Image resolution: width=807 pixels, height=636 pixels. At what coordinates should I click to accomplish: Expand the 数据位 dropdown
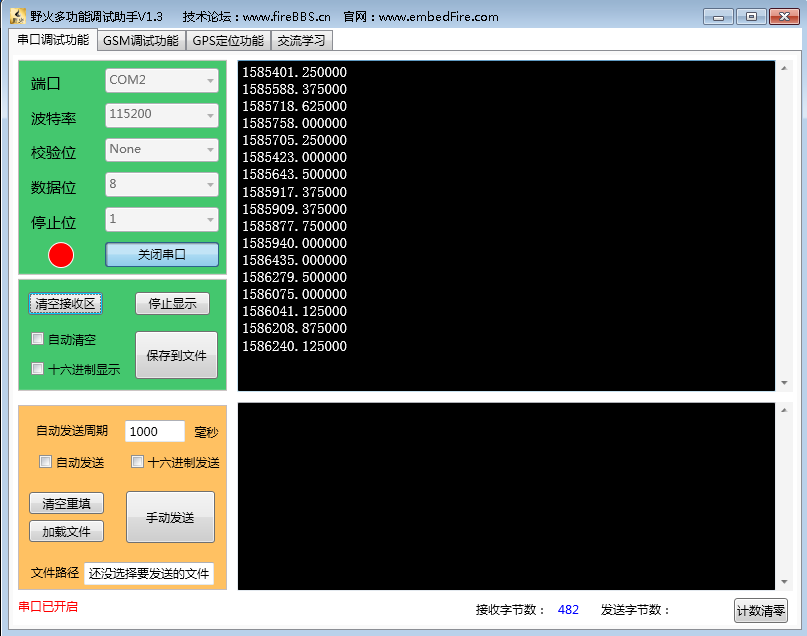pyautogui.click(x=162, y=185)
